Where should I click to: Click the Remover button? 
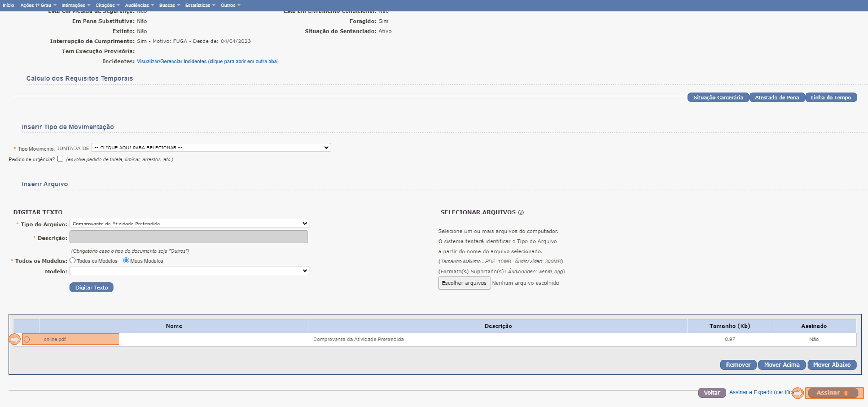[x=738, y=365]
